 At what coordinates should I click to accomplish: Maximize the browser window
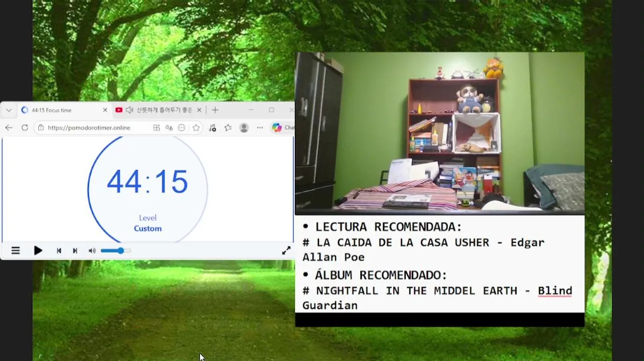tap(271, 110)
